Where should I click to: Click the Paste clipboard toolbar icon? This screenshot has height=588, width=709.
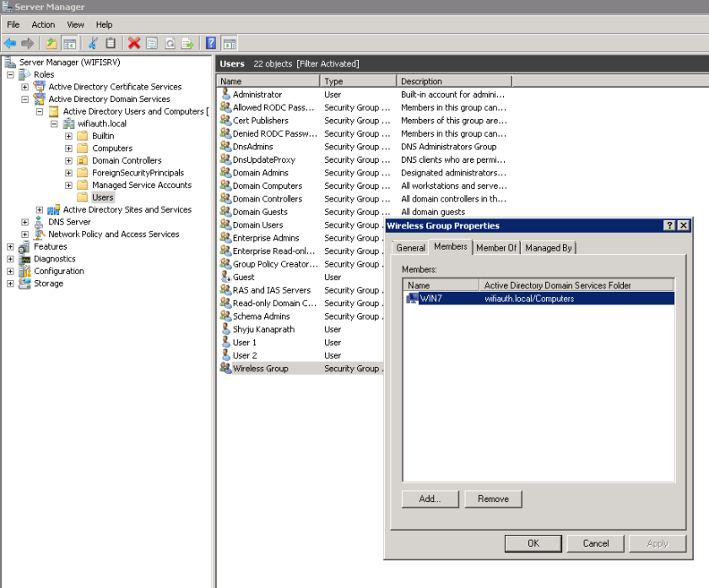pos(111,43)
